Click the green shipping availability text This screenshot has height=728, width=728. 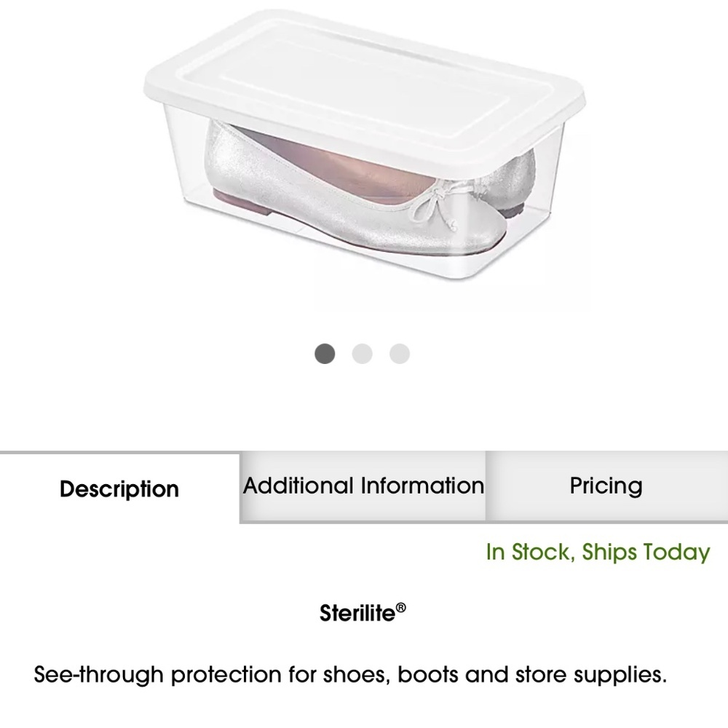(598, 553)
